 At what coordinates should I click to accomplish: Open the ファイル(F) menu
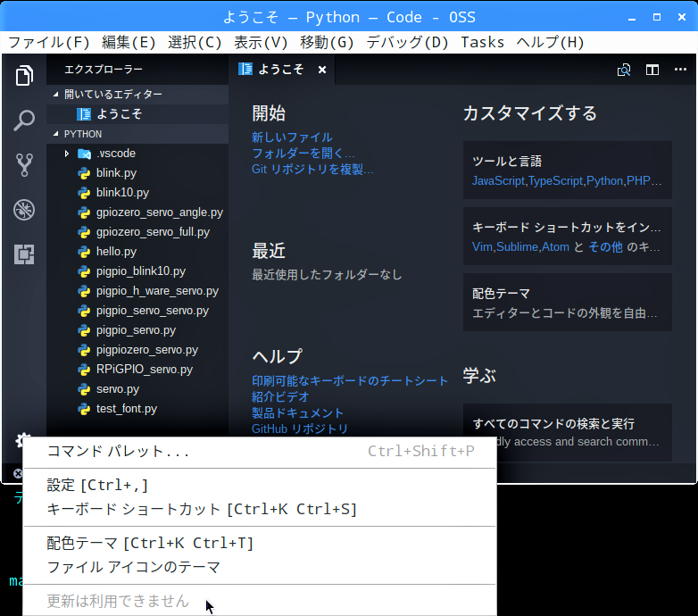click(49, 42)
